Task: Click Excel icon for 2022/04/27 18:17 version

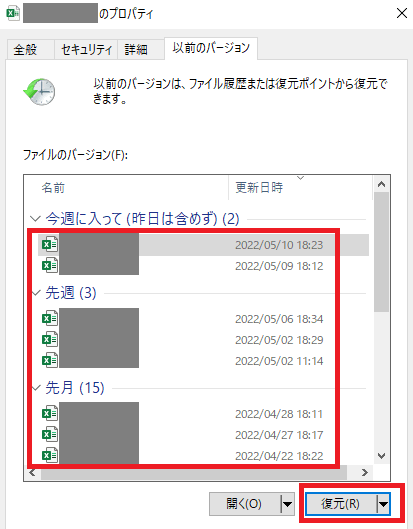Action: pos(50,435)
